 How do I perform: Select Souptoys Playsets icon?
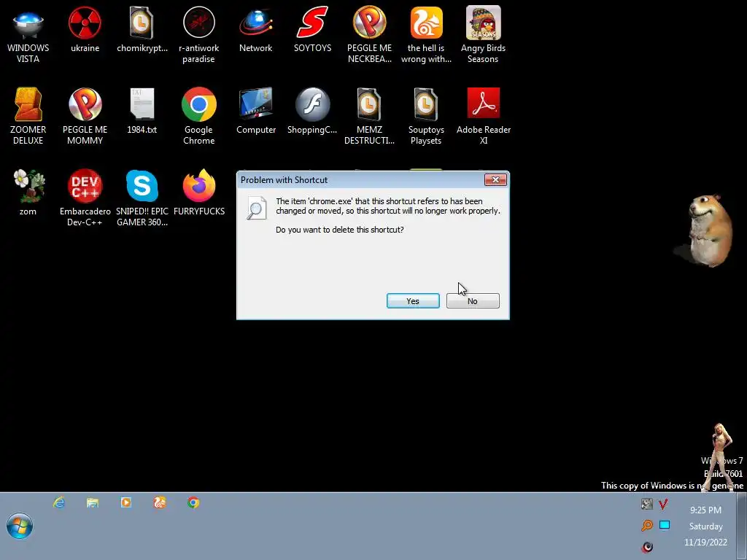426,116
